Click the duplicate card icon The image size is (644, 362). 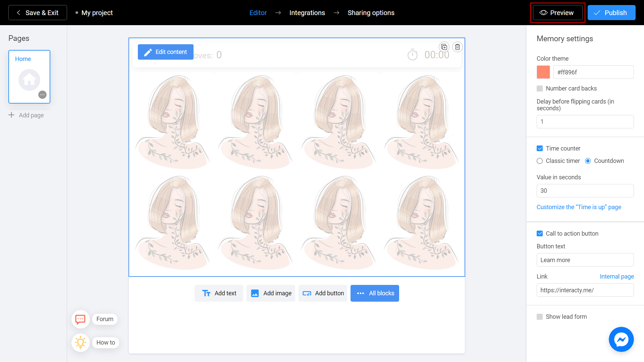point(444,47)
